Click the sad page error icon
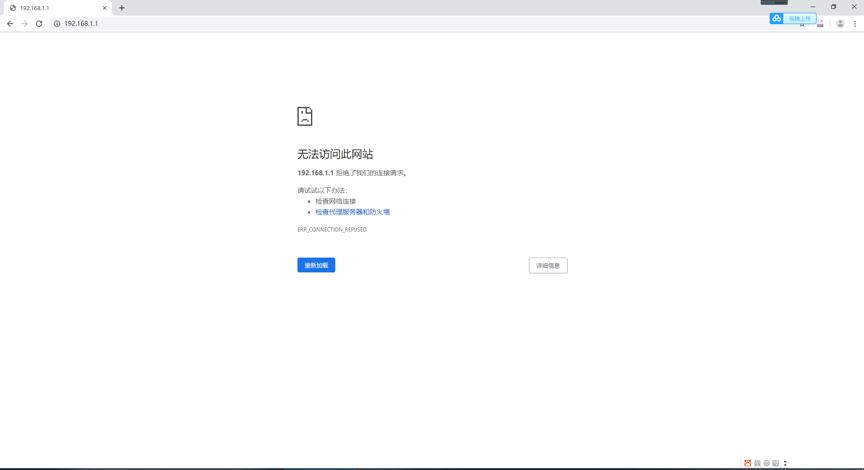Screen dimensions: 864x470 305,116
